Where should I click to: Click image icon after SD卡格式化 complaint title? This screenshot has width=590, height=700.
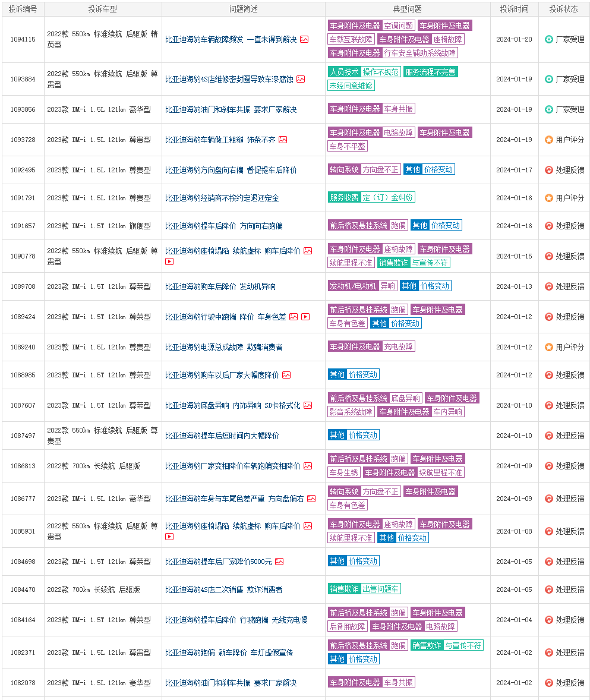308,405
